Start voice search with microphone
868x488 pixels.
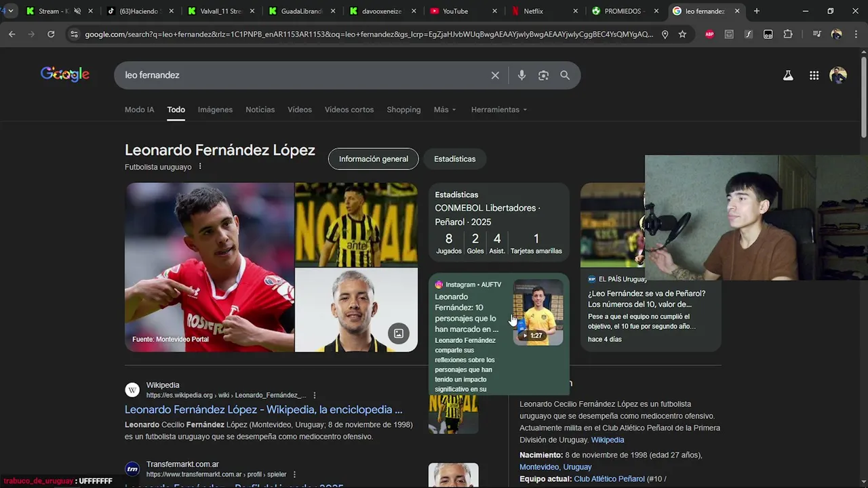click(521, 75)
